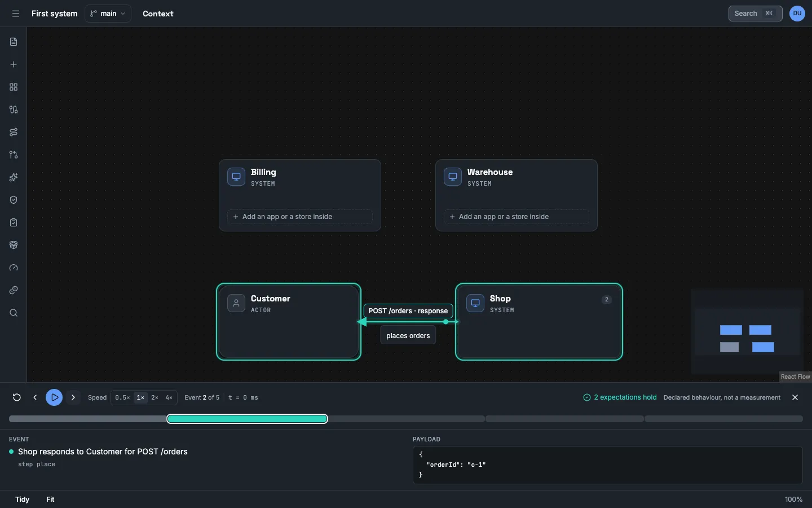This screenshot has width=812, height=508.
Task: Open the clipboard checklist icon in sidebar
Action: [x=14, y=222]
